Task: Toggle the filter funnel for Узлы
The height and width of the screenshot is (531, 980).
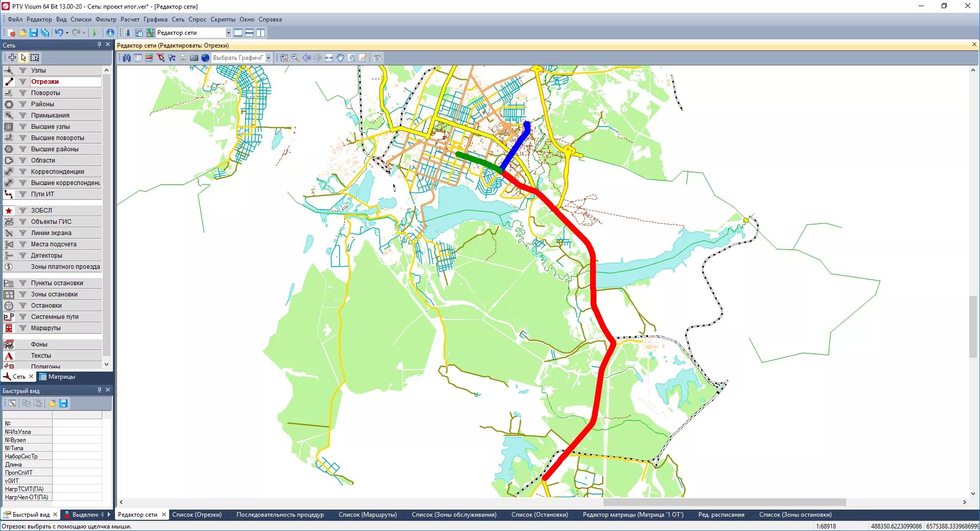Action: (x=22, y=71)
